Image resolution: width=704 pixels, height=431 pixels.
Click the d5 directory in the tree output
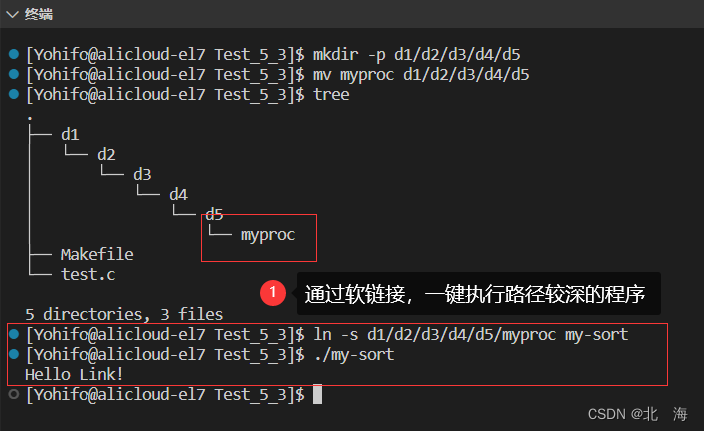point(214,214)
